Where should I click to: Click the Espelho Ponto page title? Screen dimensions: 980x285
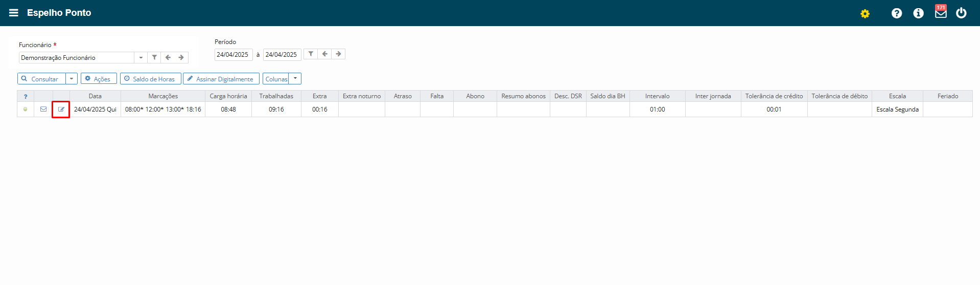(59, 13)
